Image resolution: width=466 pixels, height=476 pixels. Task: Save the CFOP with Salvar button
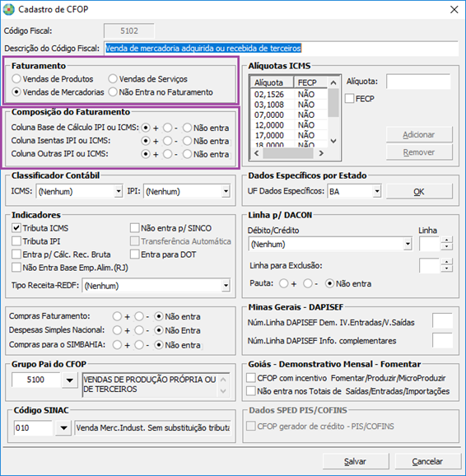[x=355, y=461]
